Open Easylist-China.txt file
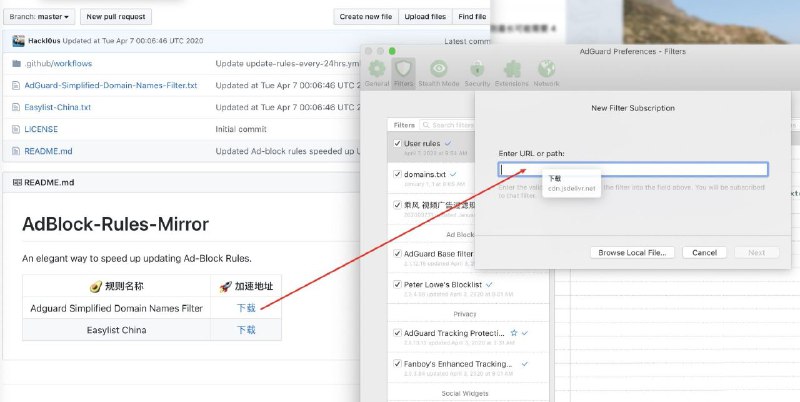The image size is (800, 402). point(58,107)
